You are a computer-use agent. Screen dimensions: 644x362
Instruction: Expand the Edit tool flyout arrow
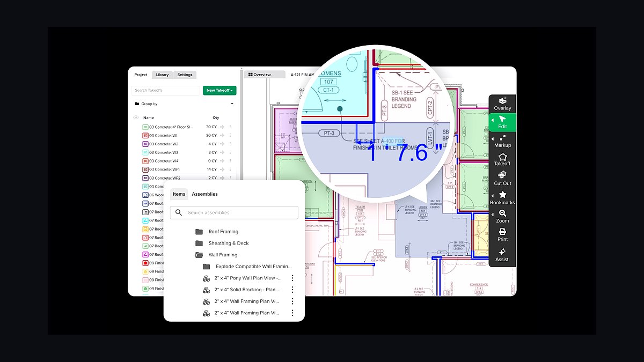point(493,120)
